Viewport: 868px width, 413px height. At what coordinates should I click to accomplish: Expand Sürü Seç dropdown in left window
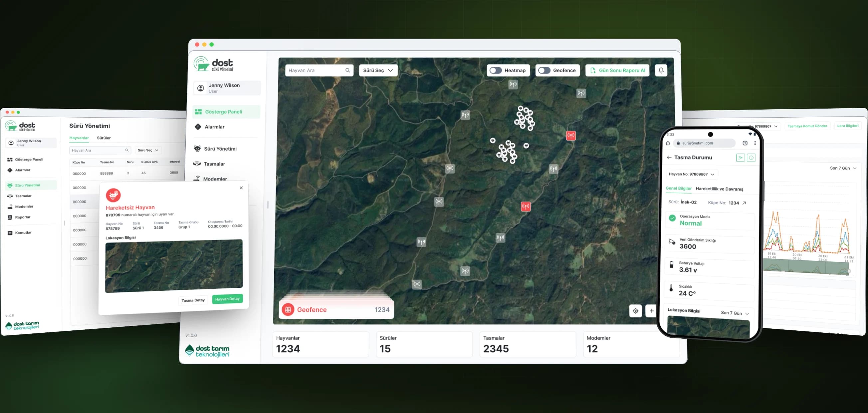tap(148, 150)
